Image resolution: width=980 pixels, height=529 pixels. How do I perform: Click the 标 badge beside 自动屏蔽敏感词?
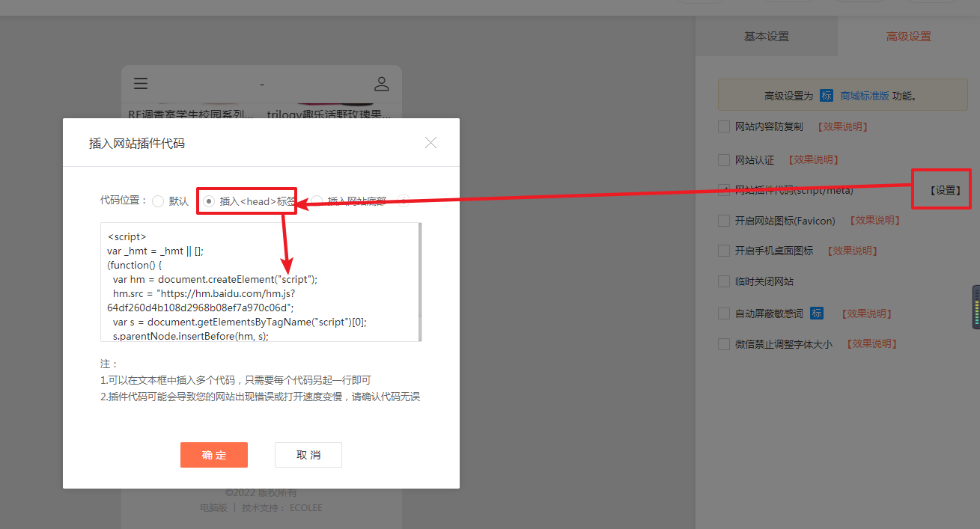coord(816,314)
